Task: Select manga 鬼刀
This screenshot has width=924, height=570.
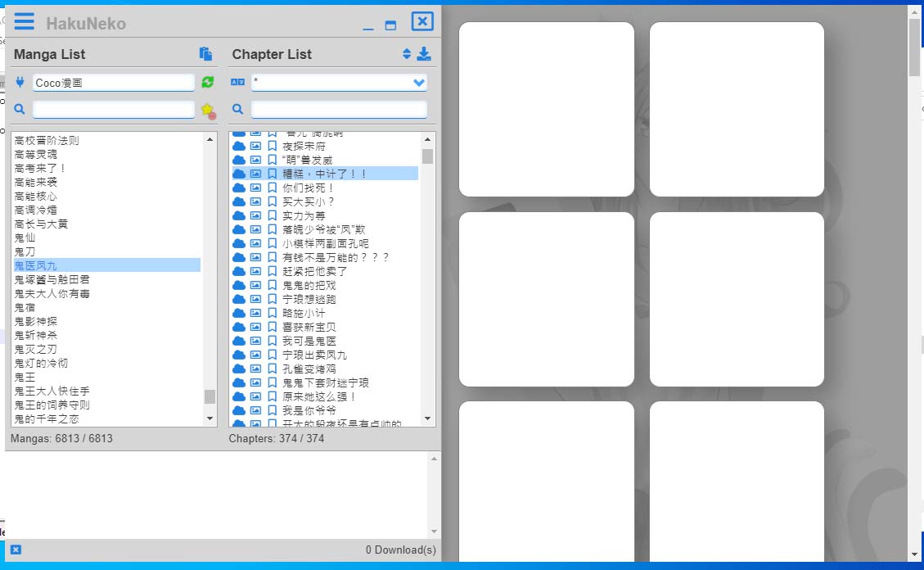Action: tap(25, 251)
